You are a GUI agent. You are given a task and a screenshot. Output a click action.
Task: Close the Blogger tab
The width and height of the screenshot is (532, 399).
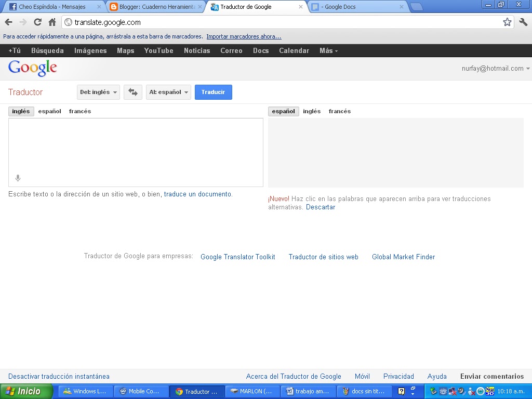pos(200,7)
